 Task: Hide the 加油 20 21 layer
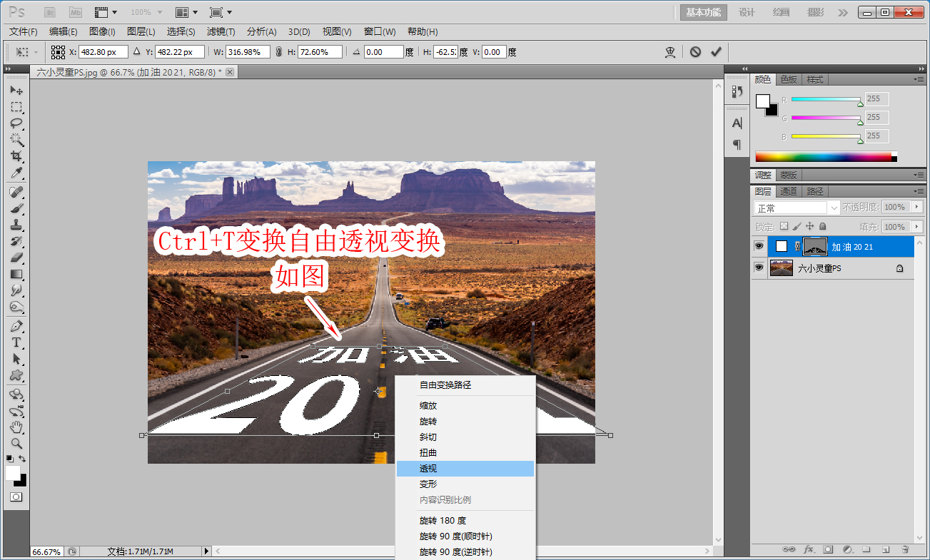(759, 247)
